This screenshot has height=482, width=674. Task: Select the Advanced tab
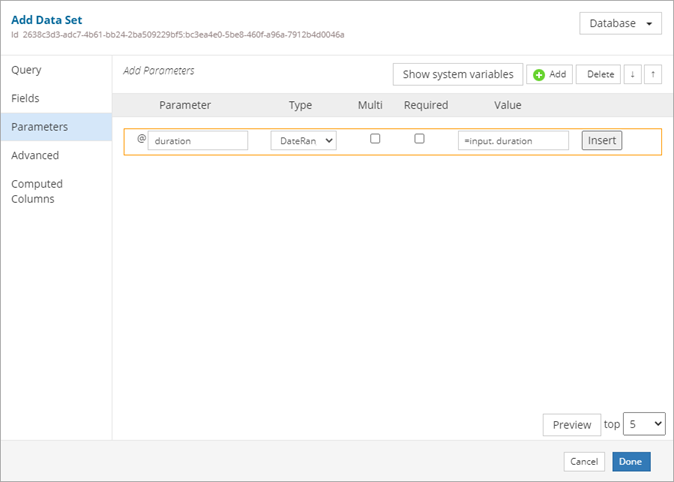coord(35,155)
